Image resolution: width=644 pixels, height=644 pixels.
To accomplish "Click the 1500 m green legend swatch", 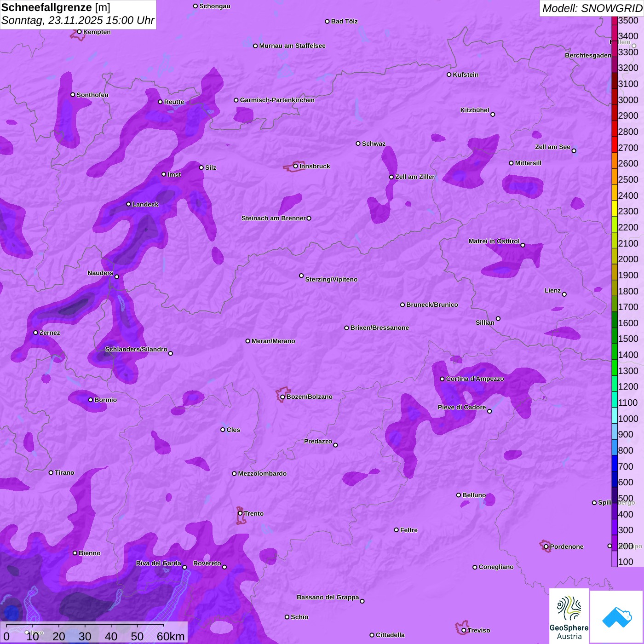I will click(615, 335).
